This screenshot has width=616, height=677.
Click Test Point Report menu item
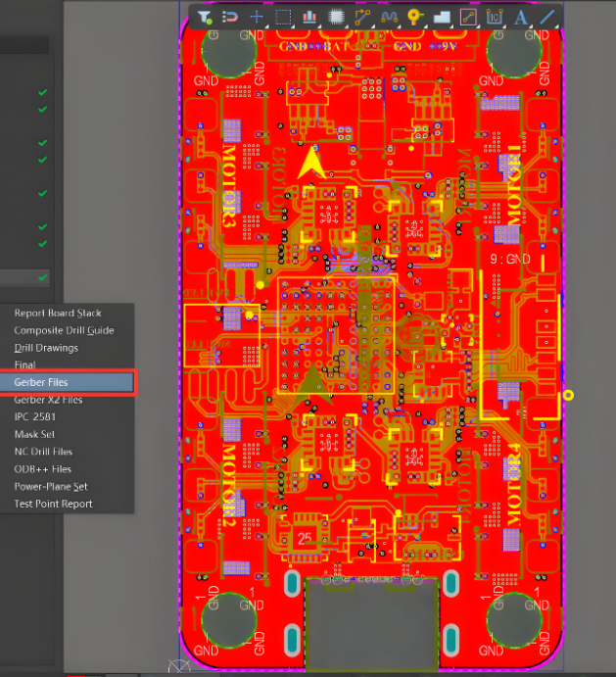point(53,504)
